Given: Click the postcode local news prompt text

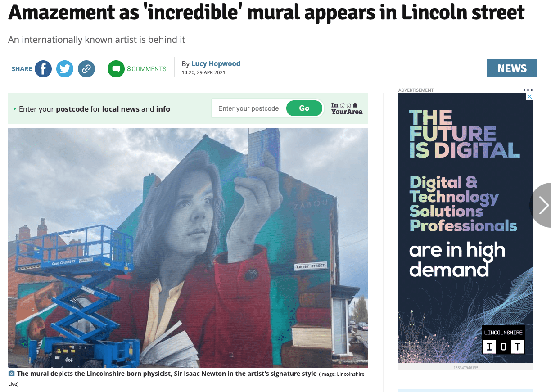Looking at the screenshot, I should pyautogui.click(x=95, y=109).
